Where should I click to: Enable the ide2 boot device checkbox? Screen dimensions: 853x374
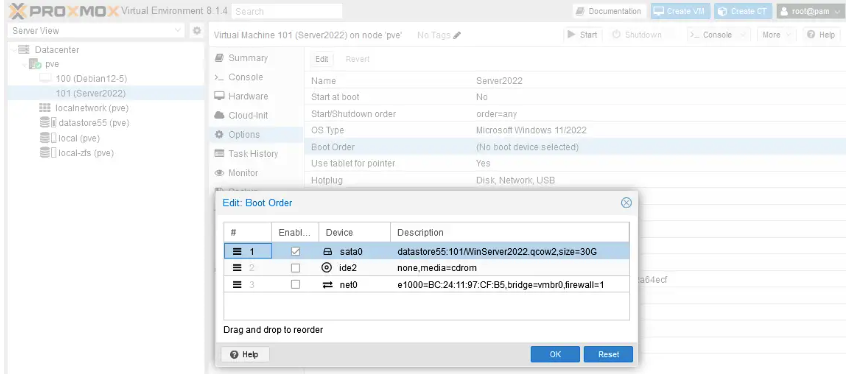pos(295,268)
